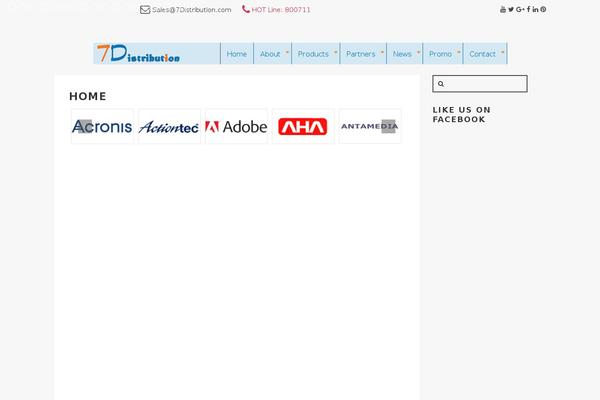600x400 pixels.
Task: Open the Actiontec partner logo
Action: (x=169, y=126)
